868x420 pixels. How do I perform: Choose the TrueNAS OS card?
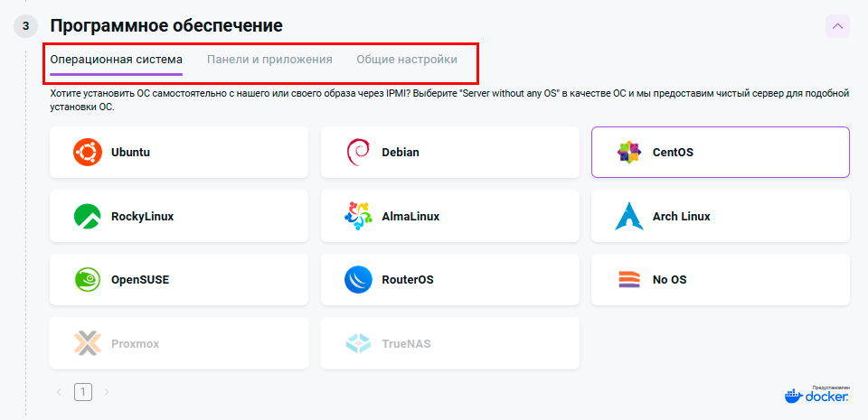pos(449,343)
